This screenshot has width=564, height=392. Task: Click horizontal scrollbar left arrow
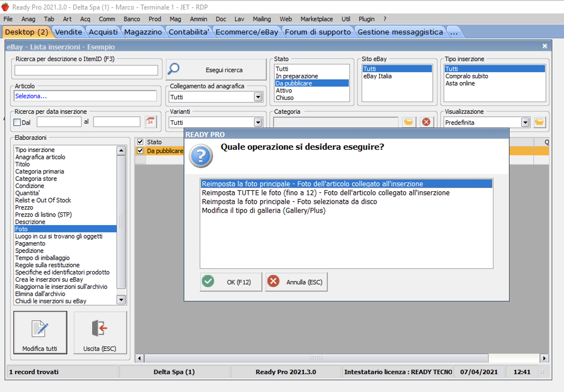pyautogui.click(x=139, y=358)
